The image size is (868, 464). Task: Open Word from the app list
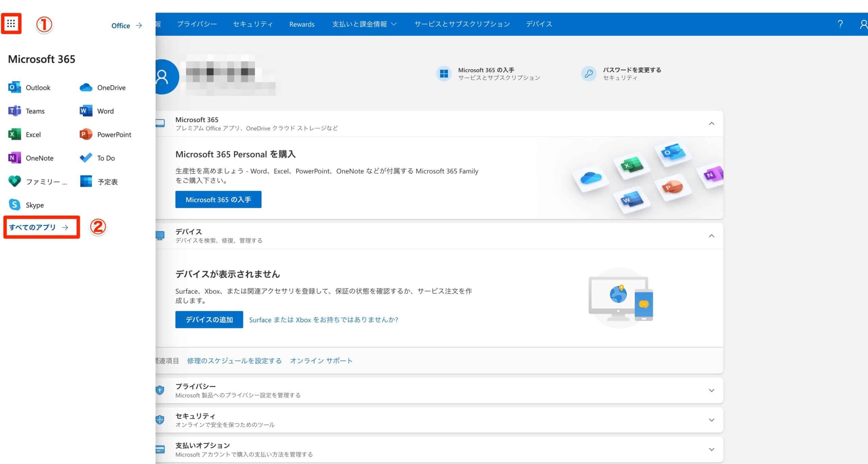coord(105,111)
